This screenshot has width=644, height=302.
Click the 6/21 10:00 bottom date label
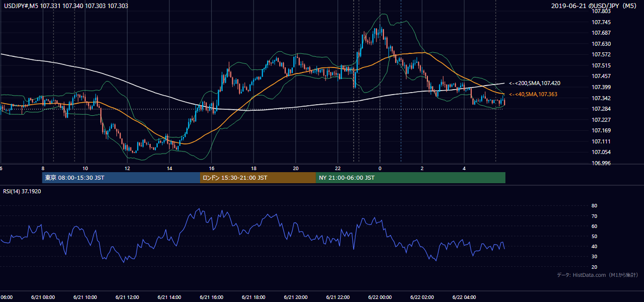85,297
